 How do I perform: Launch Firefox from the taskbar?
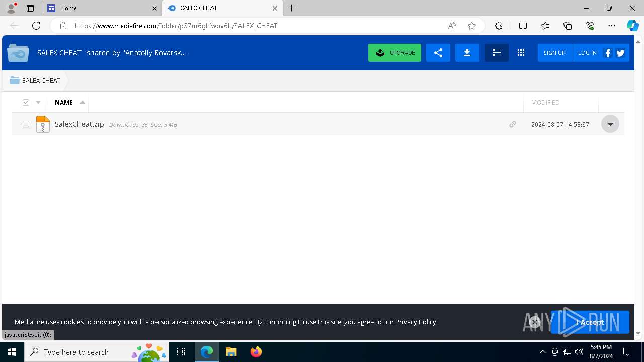coord(256,352)
